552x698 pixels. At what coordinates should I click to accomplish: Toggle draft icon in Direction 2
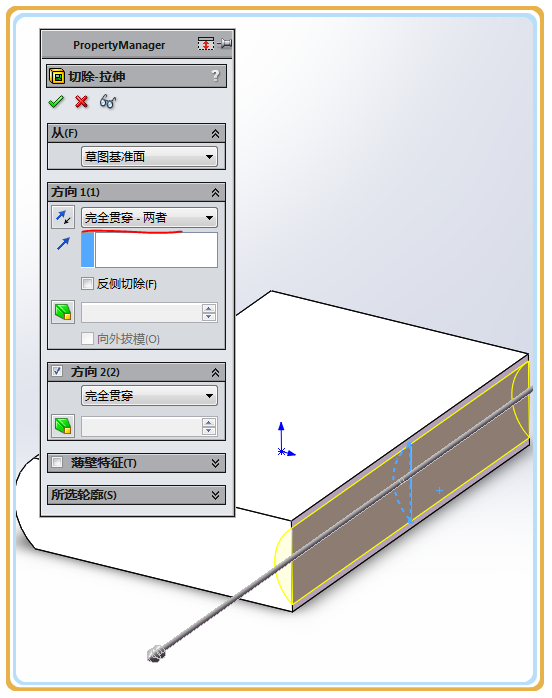coord(63,426)
